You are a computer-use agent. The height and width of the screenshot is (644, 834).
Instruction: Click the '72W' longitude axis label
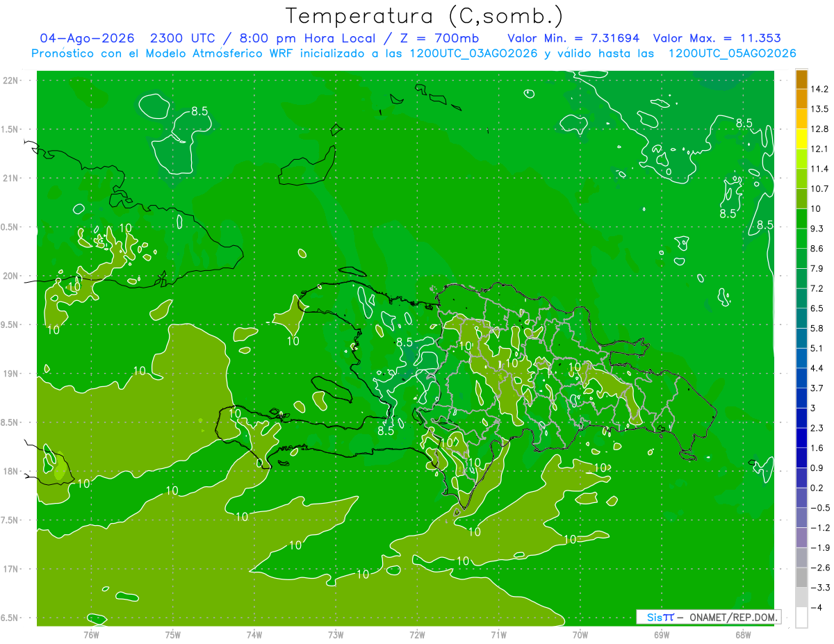click(x=417, y=634)
